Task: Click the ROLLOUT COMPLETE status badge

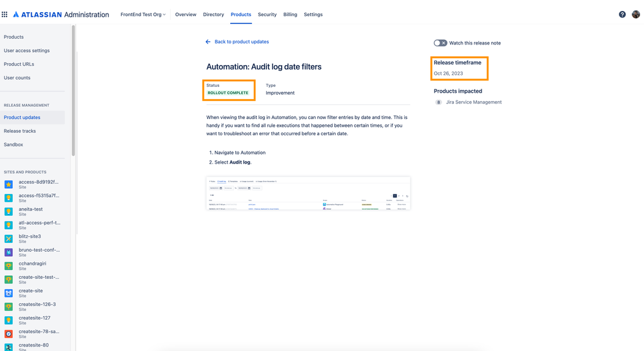Action: (228, 93)
